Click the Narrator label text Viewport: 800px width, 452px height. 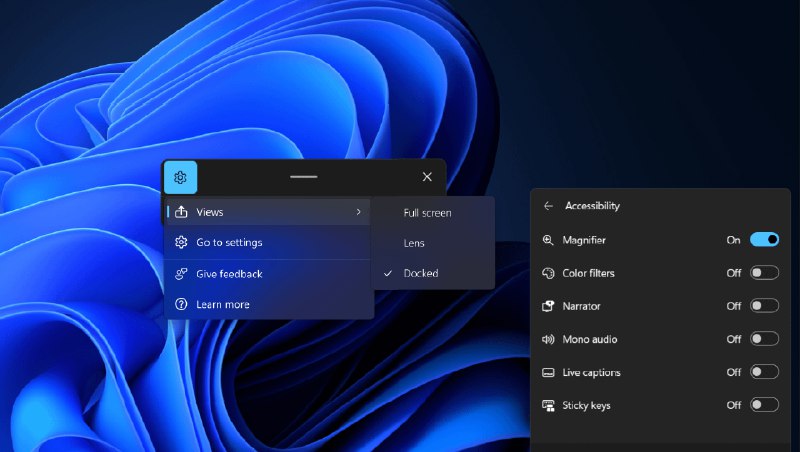pyautogui.click(x=581, y=306)
